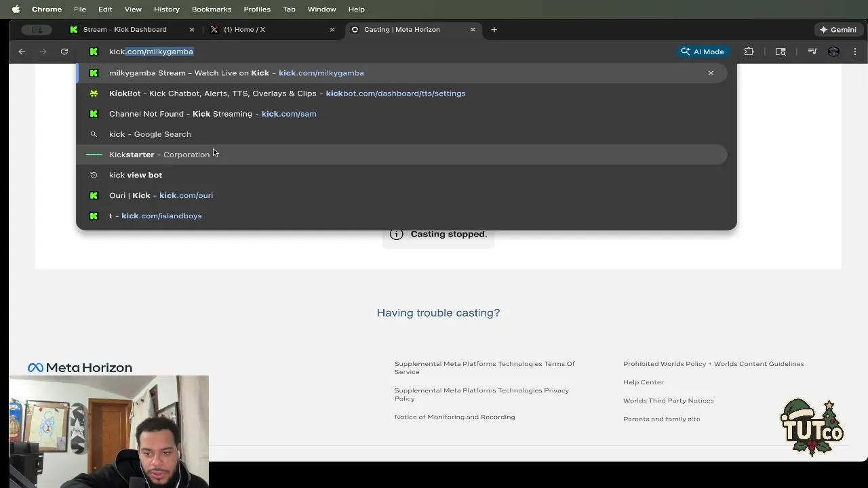
Task: Close the Casting | Meta Horizon tab
Action: coord(473,30)
